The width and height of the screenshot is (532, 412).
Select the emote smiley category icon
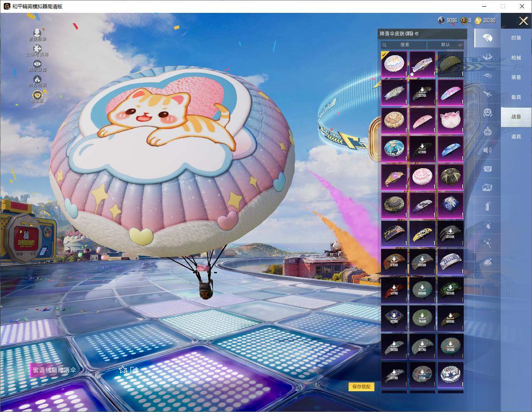coord(488,112)
